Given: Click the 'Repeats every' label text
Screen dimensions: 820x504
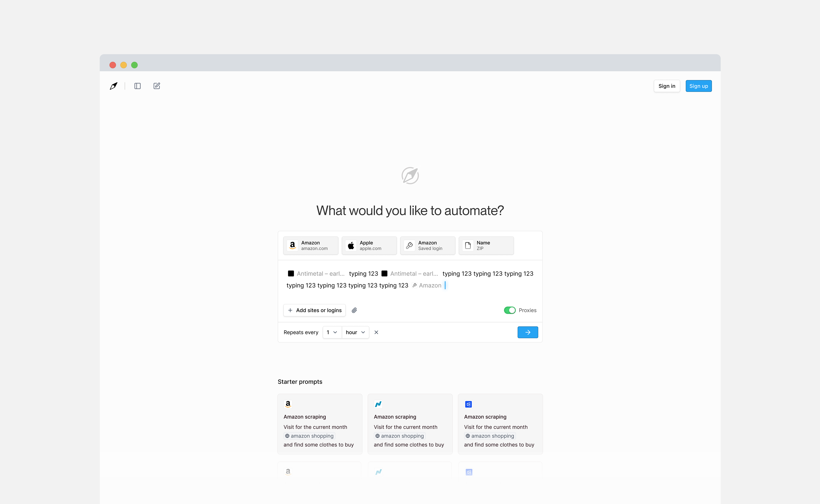Looking at the screenshot, I should (x=301, y=332).
